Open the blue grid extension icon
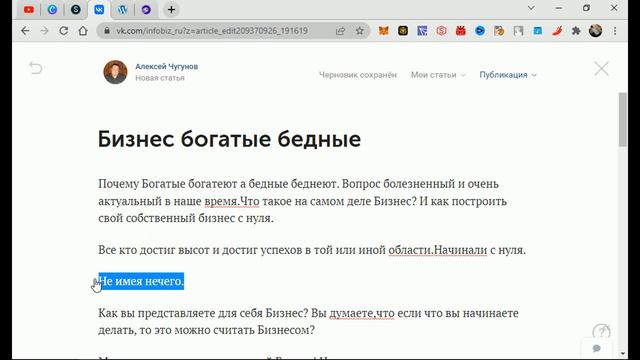 pyautogui.click(x=422, y=31)
